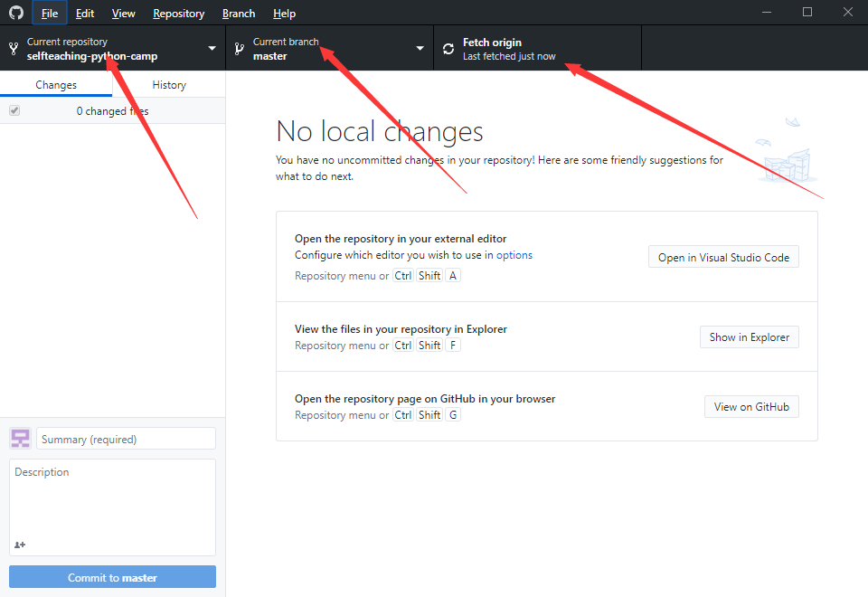The image size is (868, 597).
Task: Click the Commit to master button
Action: pos(112,577)
